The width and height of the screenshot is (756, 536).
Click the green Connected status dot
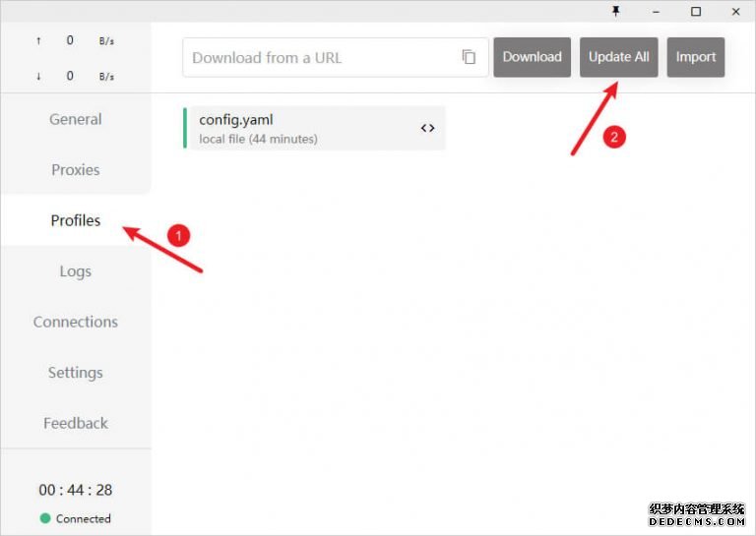(x=45, y=518)
